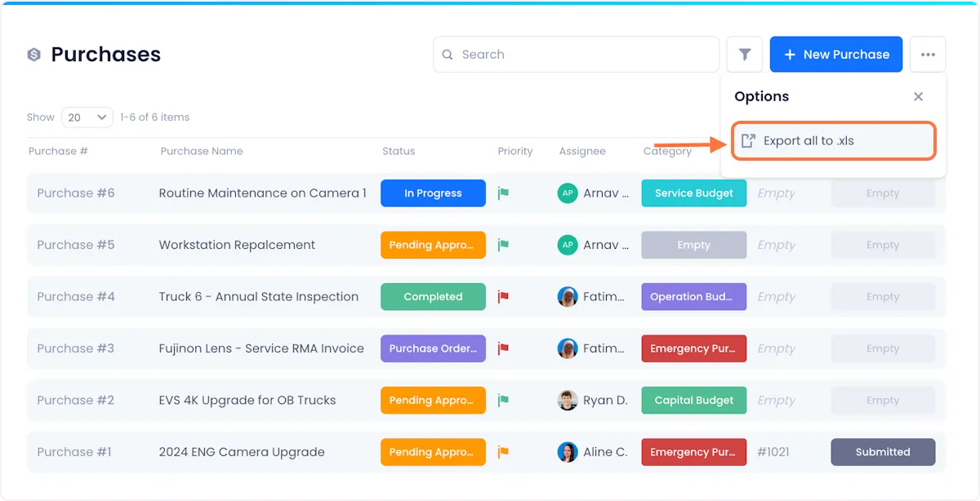Viewport: 980px width, 501px height.
Task: Open Emergency Purchase category for Purchase #3
Action: click(x=694, y=348)
